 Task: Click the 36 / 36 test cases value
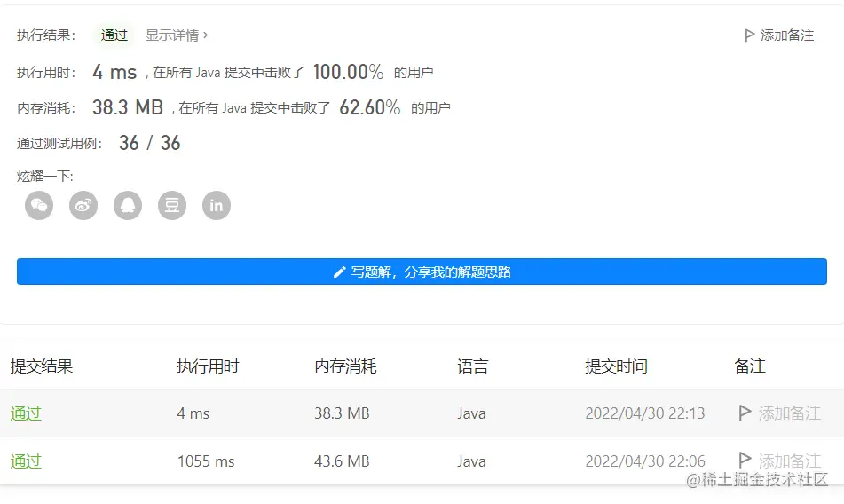click(x=150, y=143)
